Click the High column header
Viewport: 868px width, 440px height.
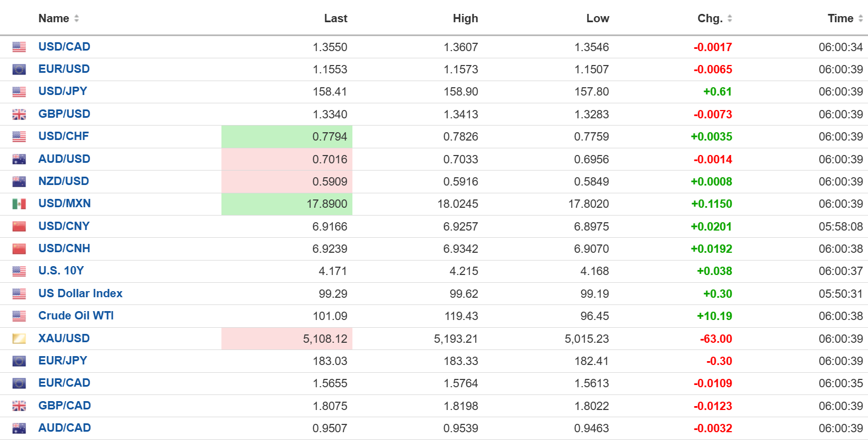[465, 18]
